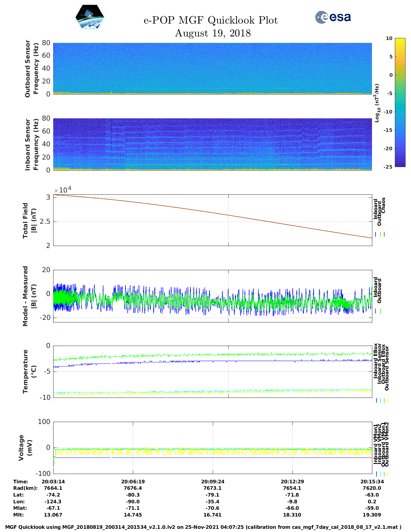Viewport: 411px width, 532px height.
Task: Click the 20:15:34 time label
Action: pyautogui.click(x=372, y=481)
